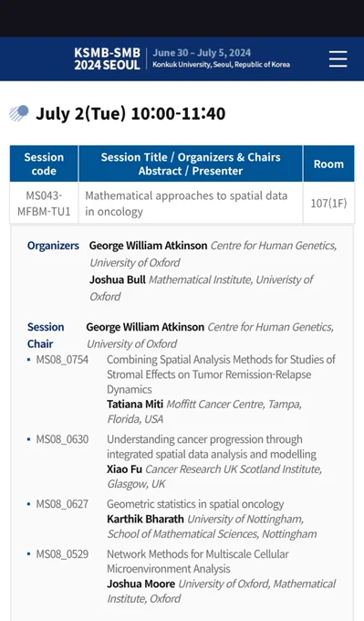364x621 pixels.
Task: Select presenter name Tatiana Miti
Action: pyautogui.click(x=135, y=404)
